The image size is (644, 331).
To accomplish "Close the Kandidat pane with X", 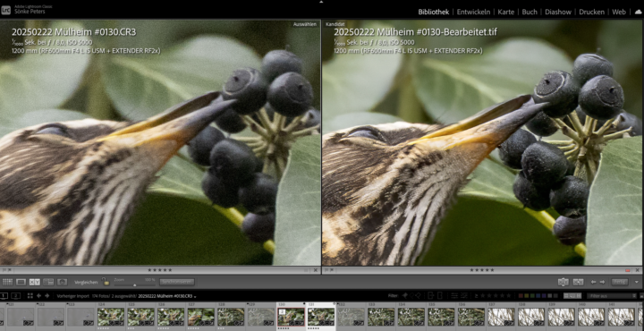I will coord(639,270).
